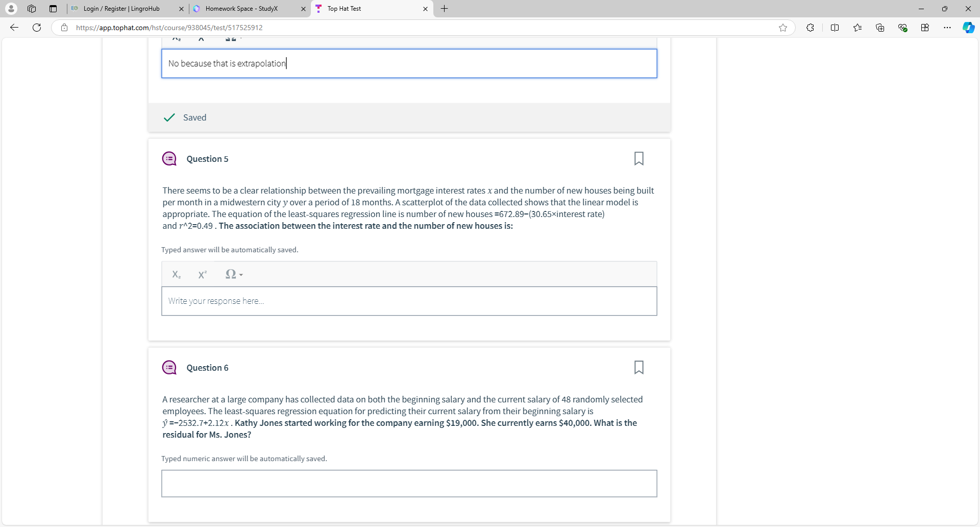Open tab actions menu
The height and width of the screenshot is (527, 980).
(53, 9)
